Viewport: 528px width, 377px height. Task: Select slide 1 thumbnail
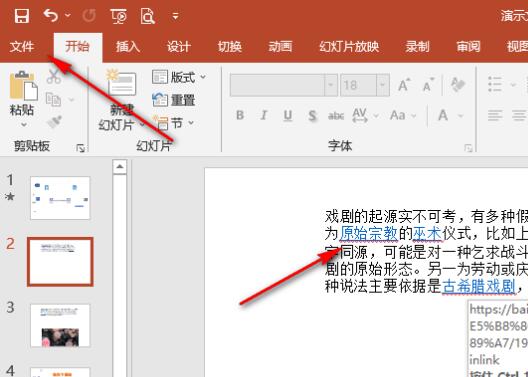pos(60,198)
